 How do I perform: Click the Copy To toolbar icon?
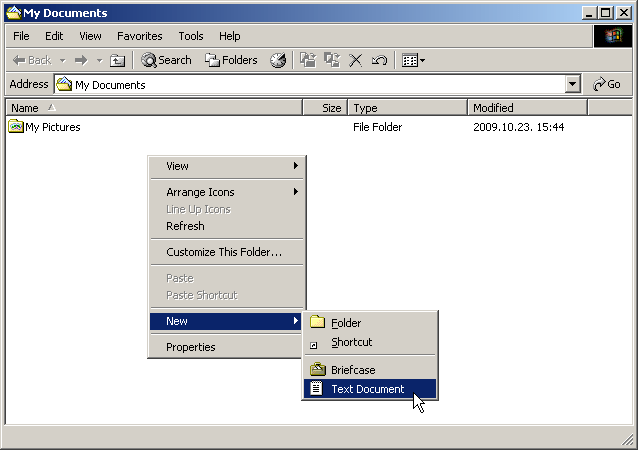pyautogui.click(x=332, y=60)
